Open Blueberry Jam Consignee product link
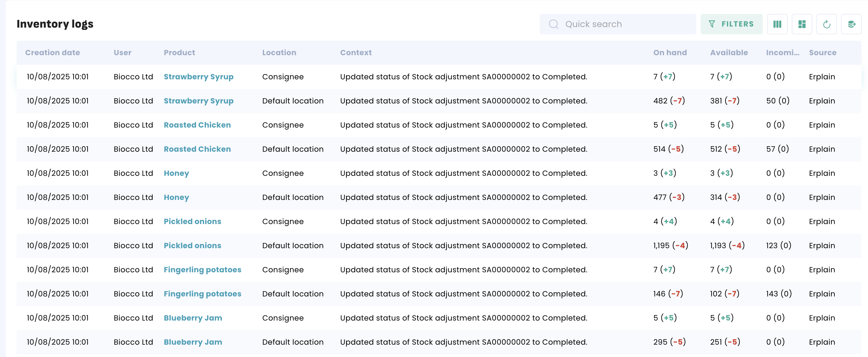868x357 pixels. pyautogui.click(x=193, y=318)
